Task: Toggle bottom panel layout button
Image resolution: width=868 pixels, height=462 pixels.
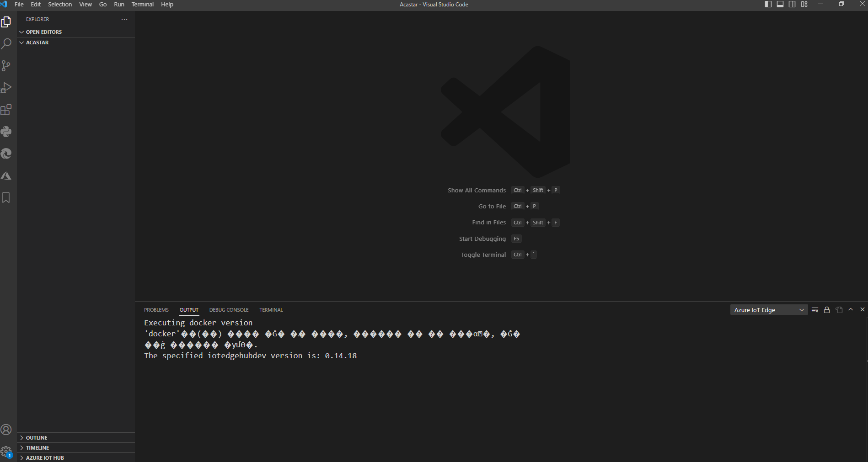Action: (x=780, y=4)
